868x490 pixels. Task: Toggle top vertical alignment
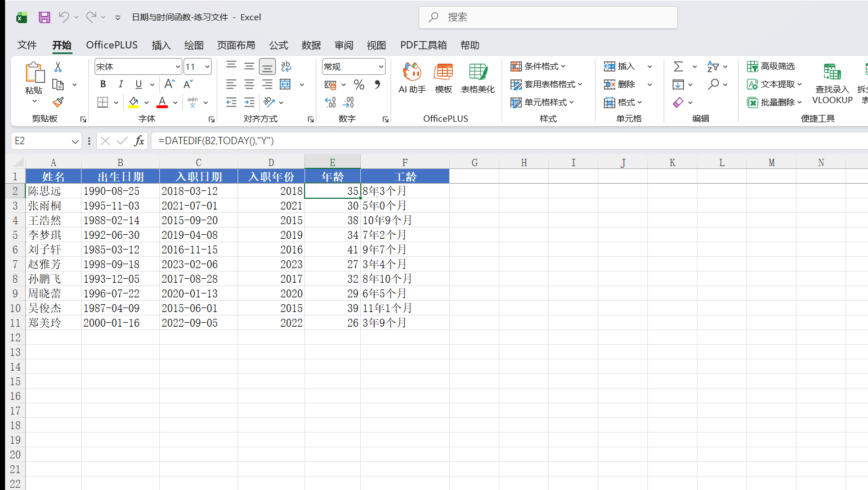(x=231, y=66)
